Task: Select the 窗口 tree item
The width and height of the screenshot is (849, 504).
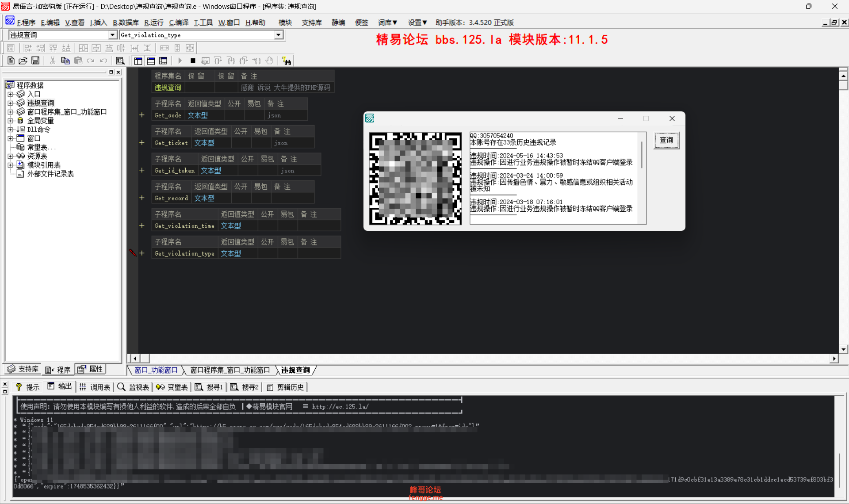Action: pyautogui.click(x=34, y=138)
